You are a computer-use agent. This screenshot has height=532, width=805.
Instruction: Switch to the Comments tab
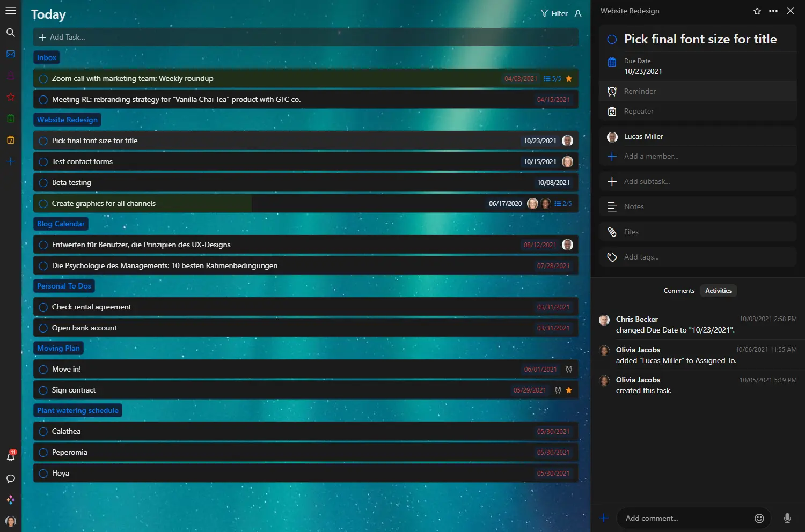click(x=679, y=291)
